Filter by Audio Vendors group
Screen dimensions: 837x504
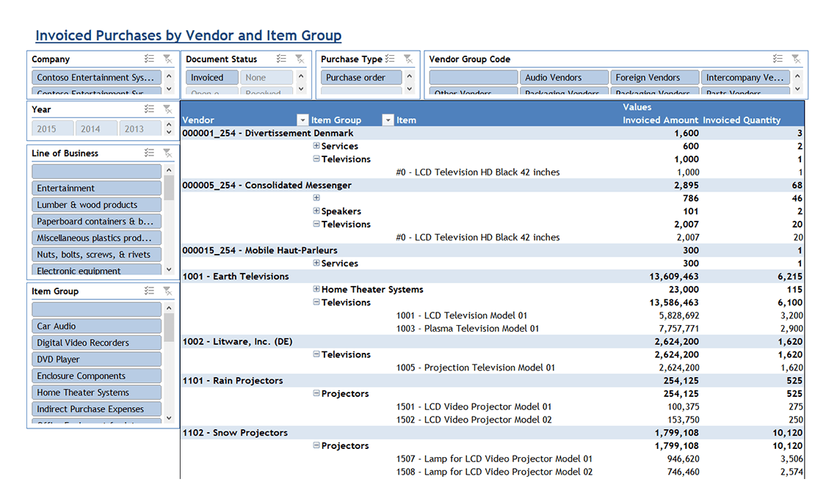click(x=564, y=77)
